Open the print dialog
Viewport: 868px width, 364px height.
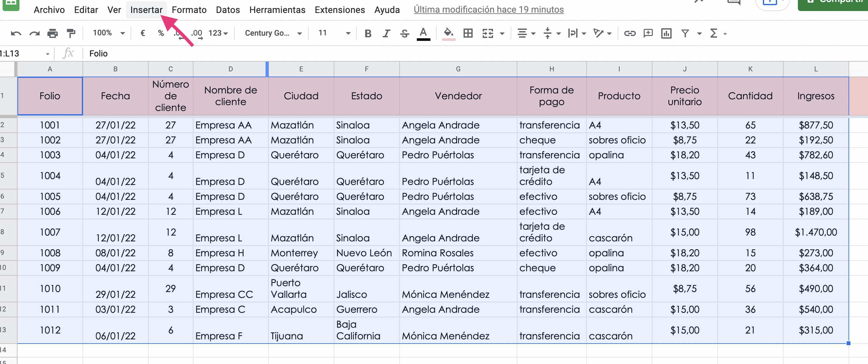(53, 33)
